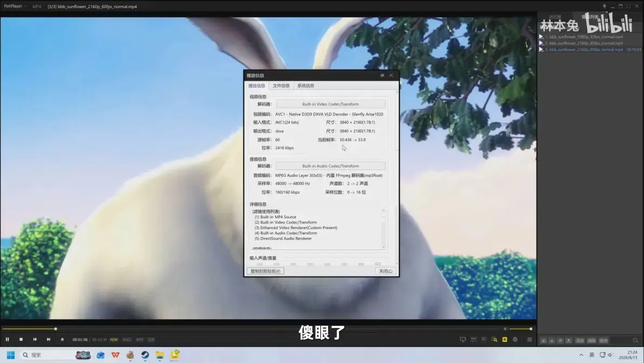Switch to the 系统信息 tab
644x363 pixels.
306,85
